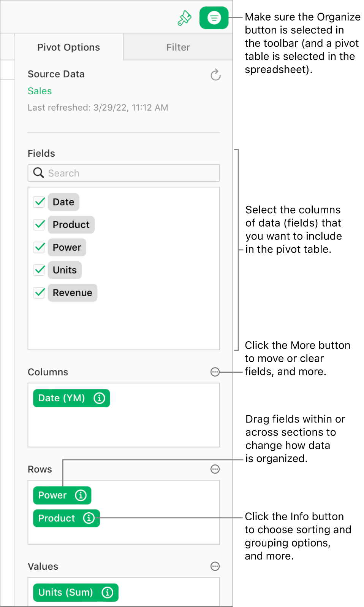Uncheck the Date field
This screenshot has height=607, width=364.
point(39,202)
